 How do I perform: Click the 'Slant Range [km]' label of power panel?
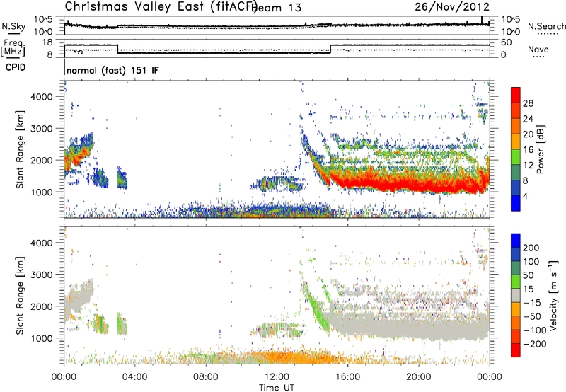[x=20, y=149]
